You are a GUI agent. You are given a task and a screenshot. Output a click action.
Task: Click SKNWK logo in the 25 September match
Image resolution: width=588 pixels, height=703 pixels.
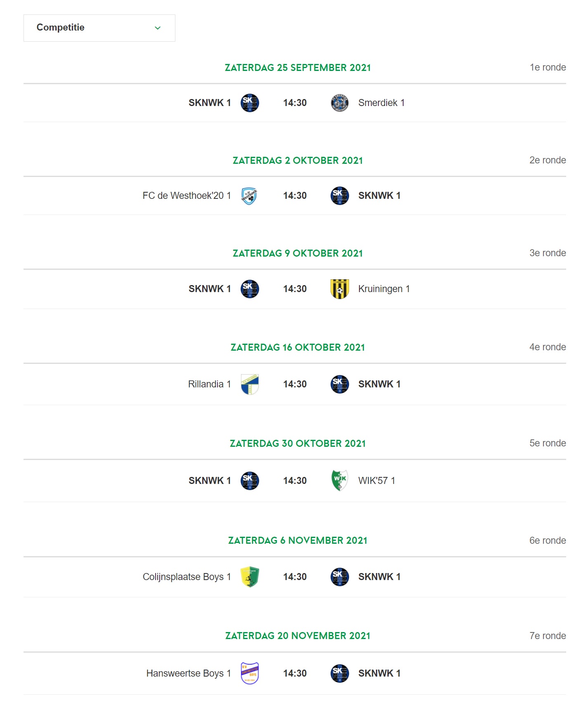249,103
